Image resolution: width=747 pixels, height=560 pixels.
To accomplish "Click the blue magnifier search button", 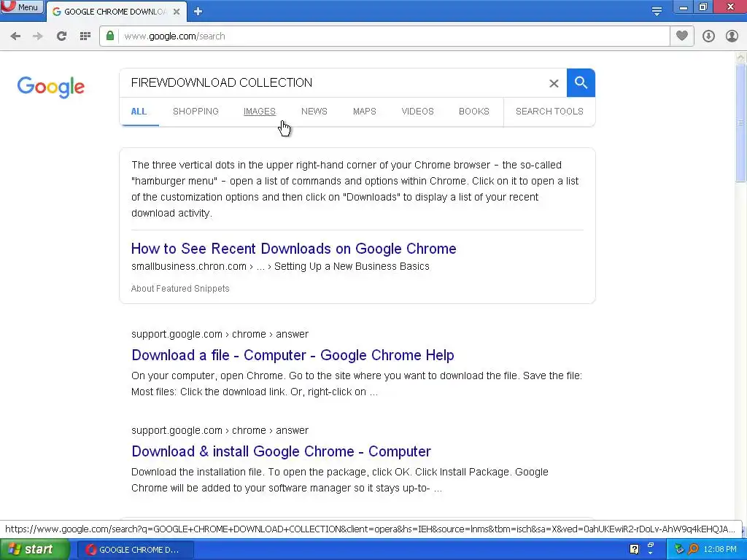I will click(x=581, y=83).
